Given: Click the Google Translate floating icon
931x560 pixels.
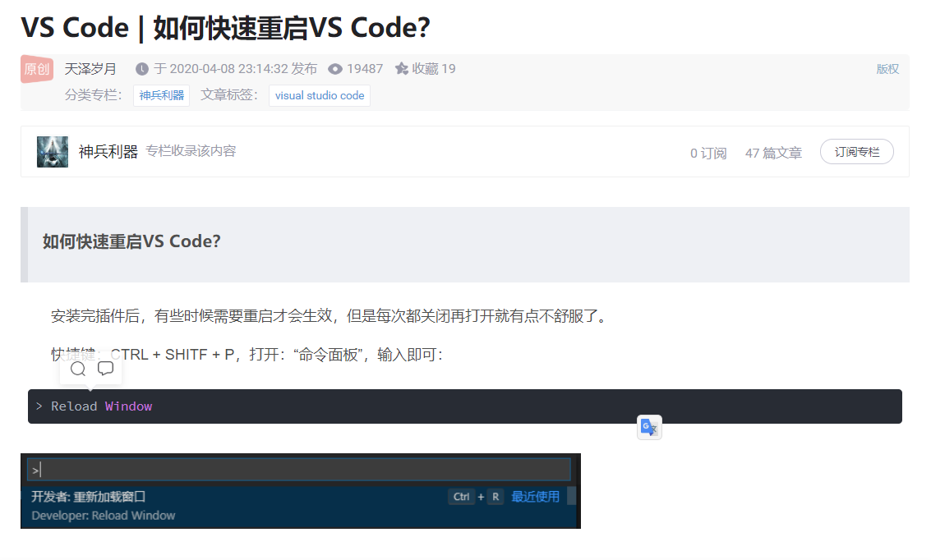Looking at the screenshot, I should [649, 427].
